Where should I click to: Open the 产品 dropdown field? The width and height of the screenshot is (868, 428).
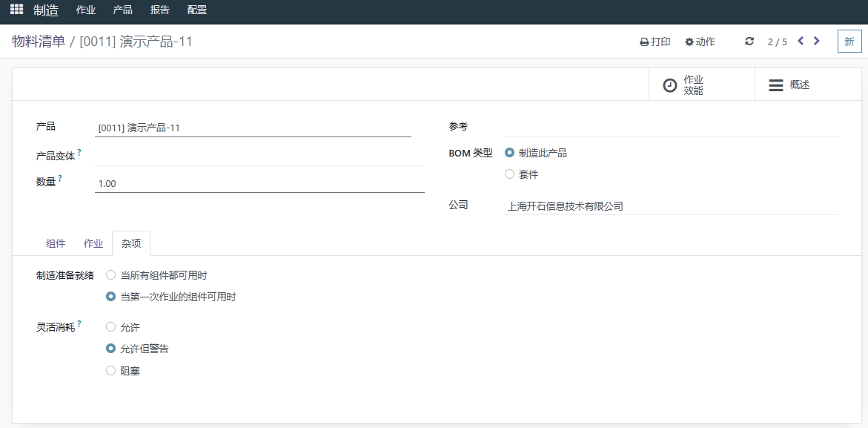[253, 128]
